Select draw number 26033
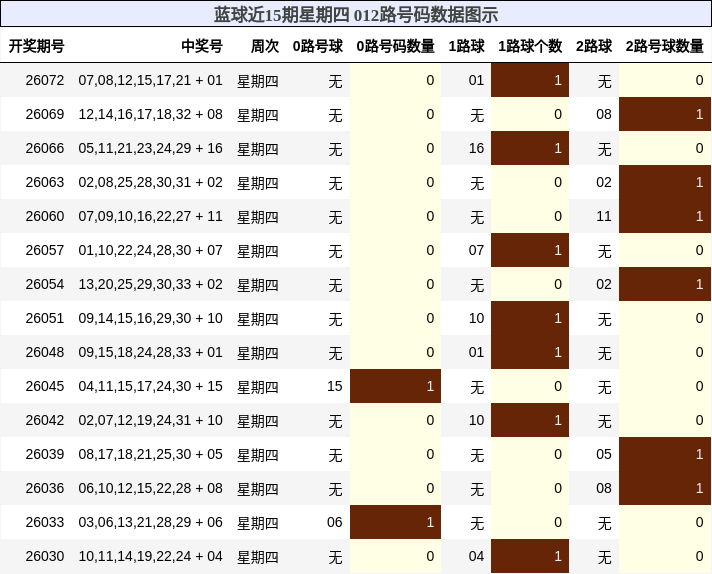Screen dimensions: 712x574 (45, 522)
